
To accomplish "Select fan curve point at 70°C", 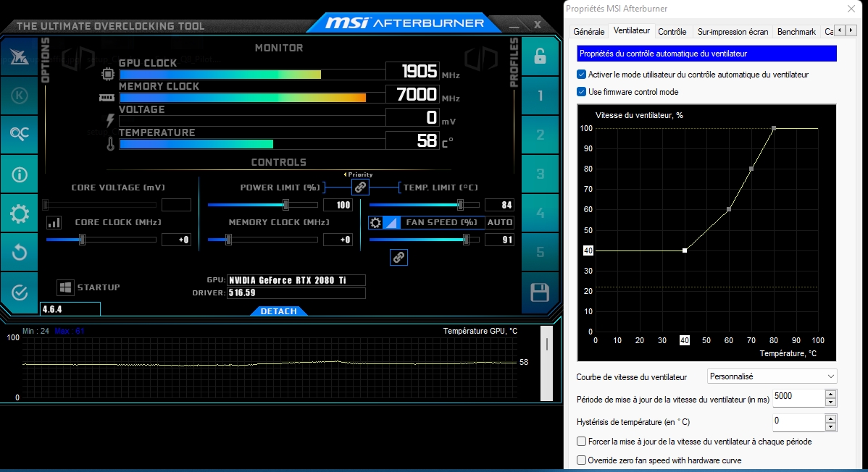I will pos(751,169).
